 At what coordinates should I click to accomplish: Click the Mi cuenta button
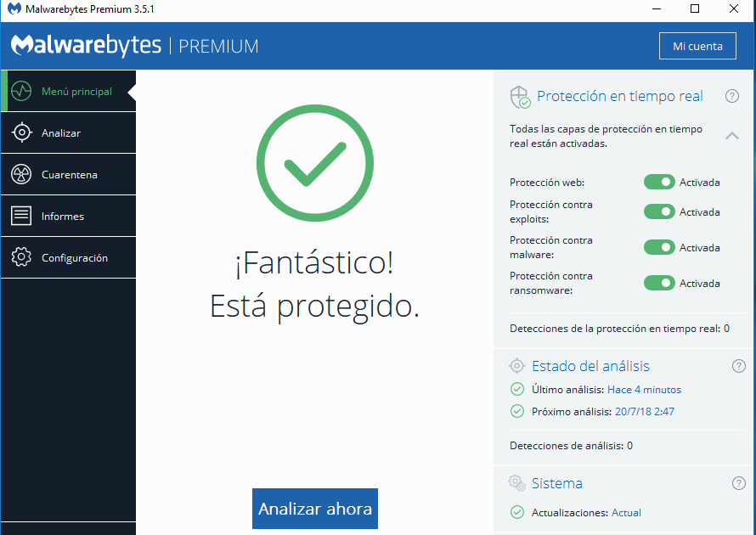coord(697,46)
